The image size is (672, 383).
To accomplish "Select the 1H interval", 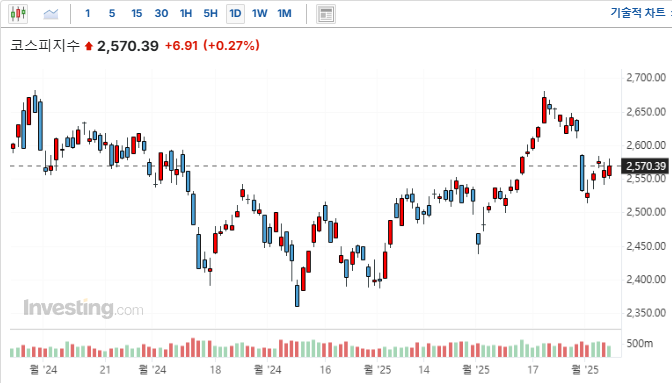I will (x=186, y=13).
